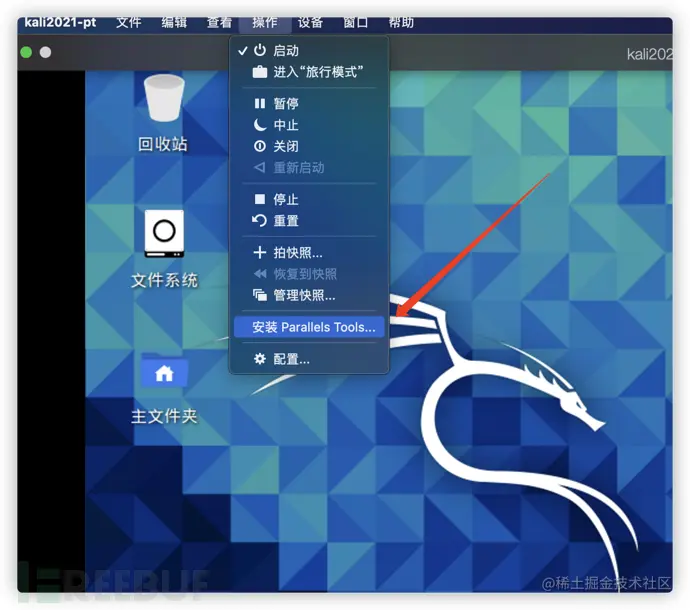Click the gray window button beside green
This screenshot has height=610, width=690.
(x=45, y=52)
